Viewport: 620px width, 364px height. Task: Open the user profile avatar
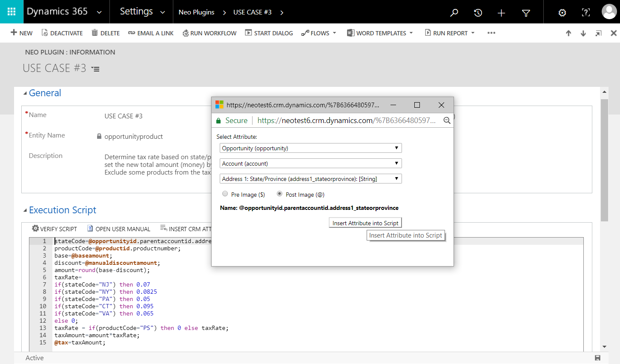609,11
